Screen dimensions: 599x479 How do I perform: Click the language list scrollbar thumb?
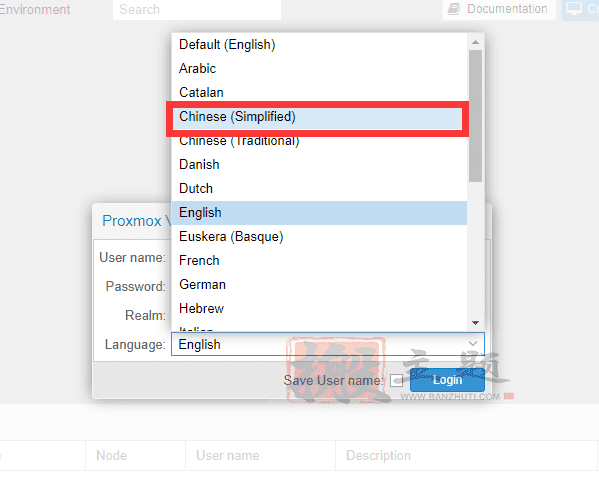475,116
